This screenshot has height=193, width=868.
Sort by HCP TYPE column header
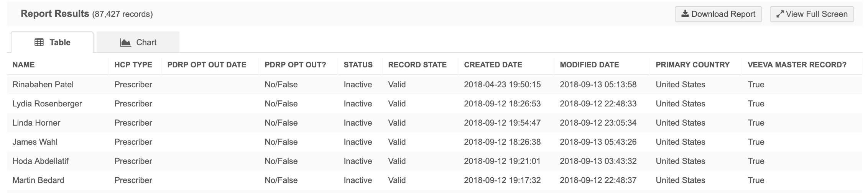coord(133,65)
